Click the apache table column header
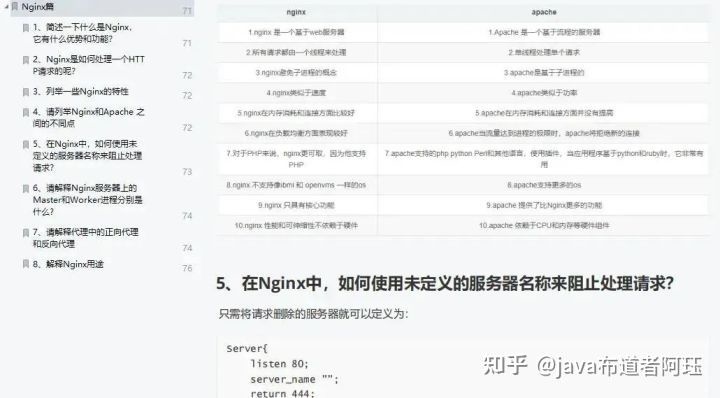The image size is (720, 398). 544,12
